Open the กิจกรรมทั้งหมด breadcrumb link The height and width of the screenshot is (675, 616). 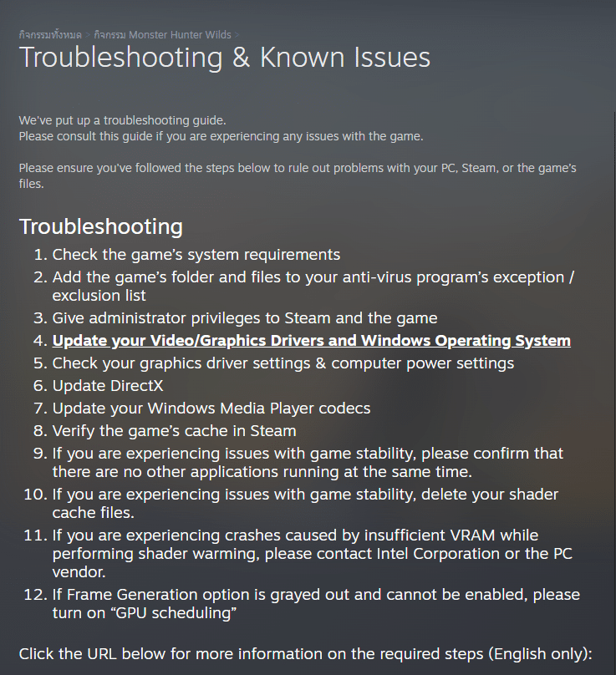click(x=50, y=35)
